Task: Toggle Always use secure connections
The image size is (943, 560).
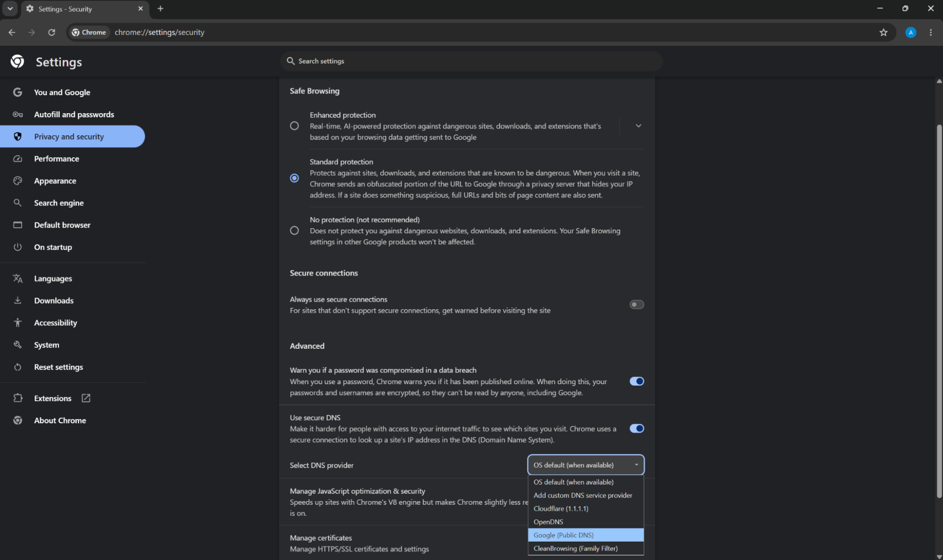Action: [636, 305]
